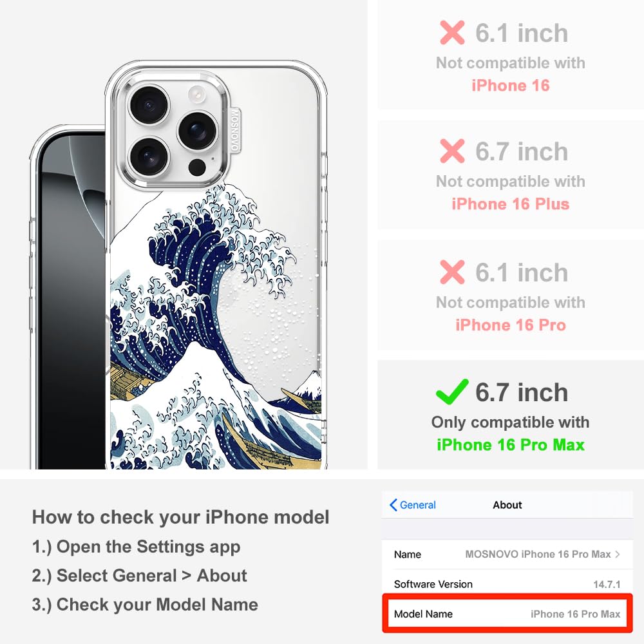Click the About title in settings header
The width and height of the screenshot is (644, 644).
tap(507, 505)
